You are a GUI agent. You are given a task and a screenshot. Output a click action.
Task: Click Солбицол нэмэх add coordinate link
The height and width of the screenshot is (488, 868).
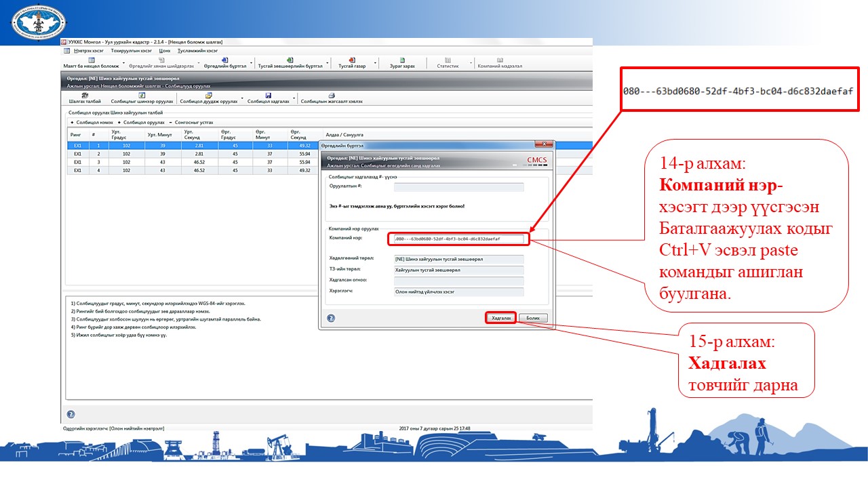94,122
